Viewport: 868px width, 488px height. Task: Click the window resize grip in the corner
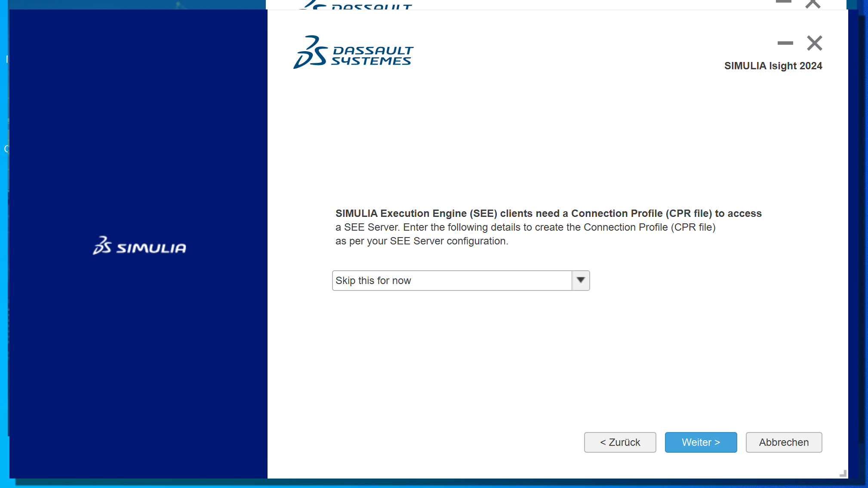(843, 473)
